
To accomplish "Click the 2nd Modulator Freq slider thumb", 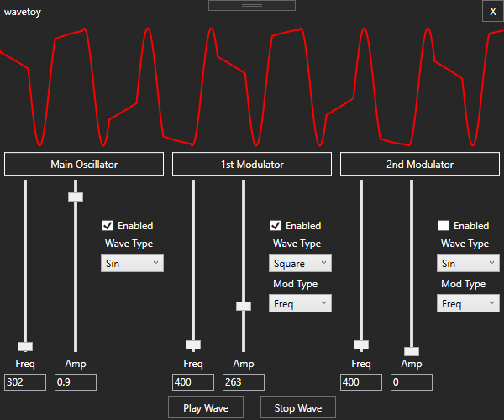I will [361, 344].
